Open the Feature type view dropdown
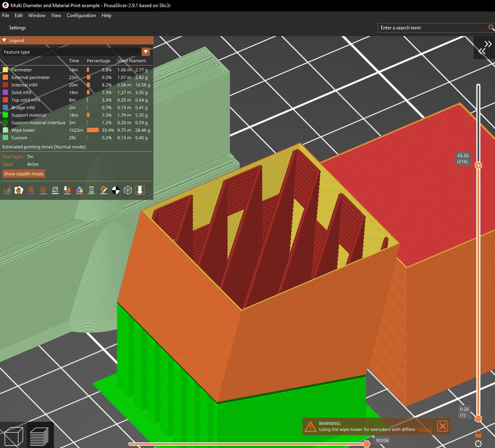Viewport: 495px width, 448px height. pyautogui.click(x=76, y=52)
